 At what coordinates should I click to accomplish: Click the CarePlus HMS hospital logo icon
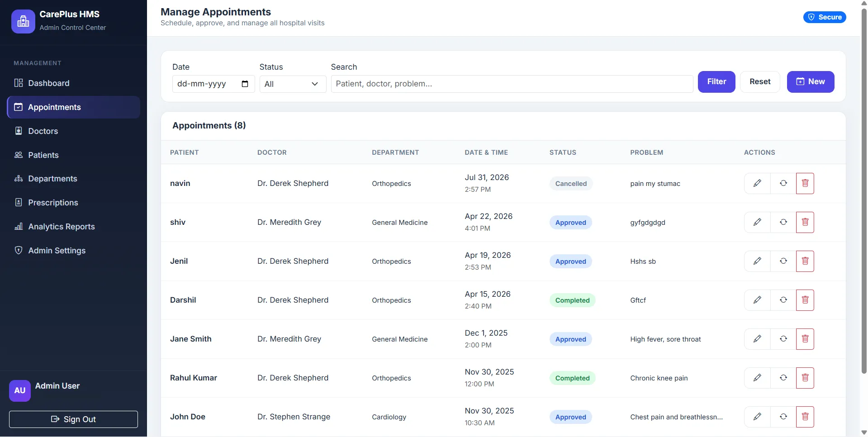coord(23,21)
